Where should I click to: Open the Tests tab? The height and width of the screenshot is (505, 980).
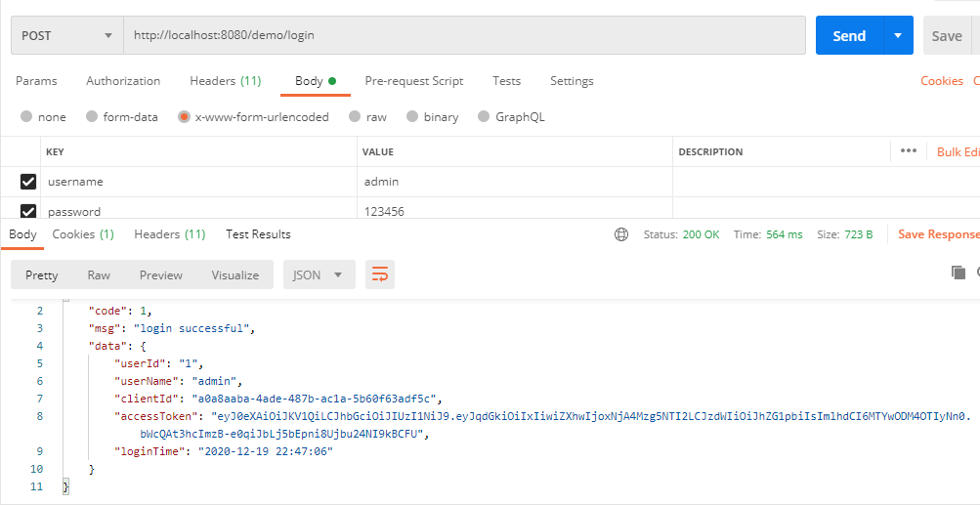[506, 81]
